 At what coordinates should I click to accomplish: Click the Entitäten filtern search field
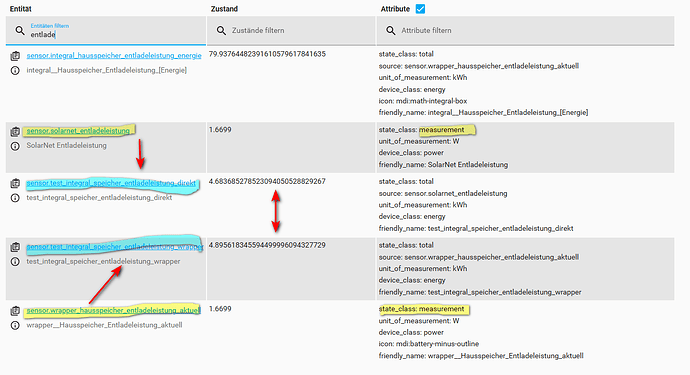coord(106,30)
